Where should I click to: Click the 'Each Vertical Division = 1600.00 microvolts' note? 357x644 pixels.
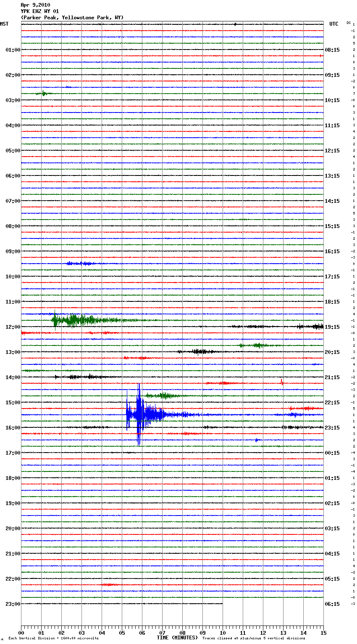click(53, 639)
